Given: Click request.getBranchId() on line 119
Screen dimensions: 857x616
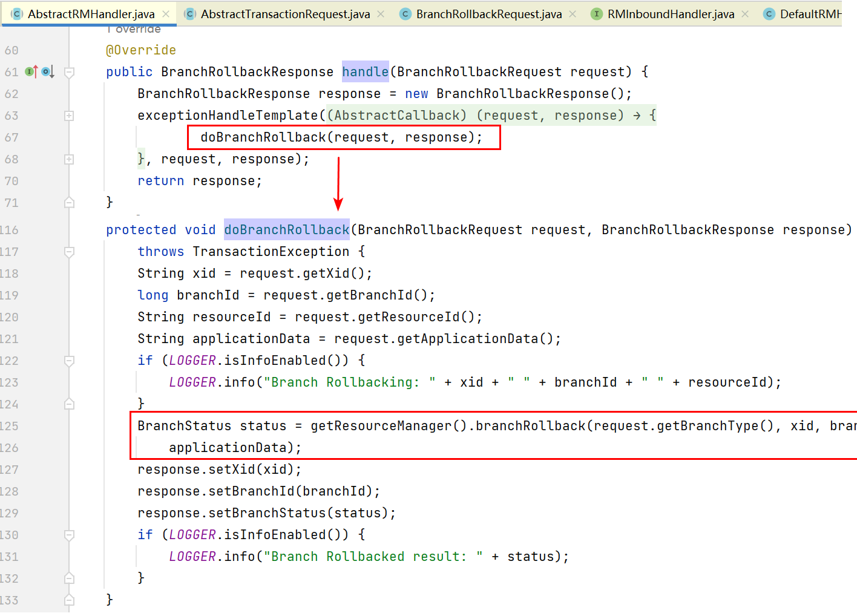Looking at the screenshot, I should click(x=346, y=295).
